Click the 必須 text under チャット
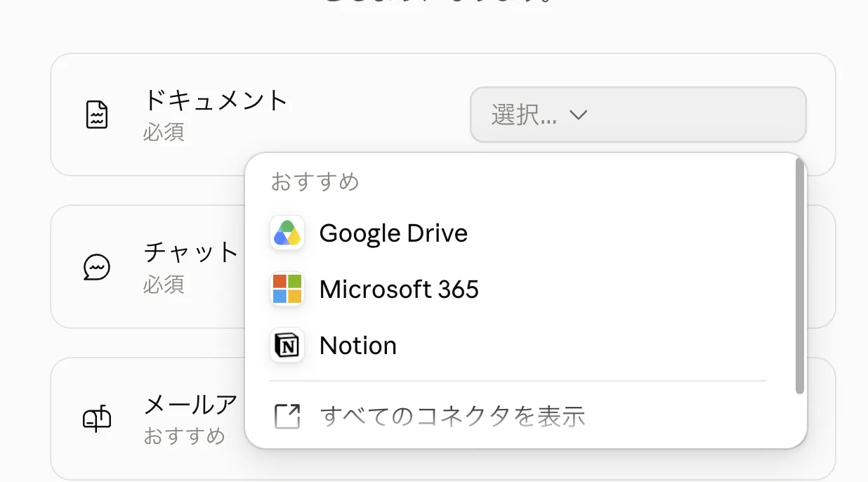 (164, 284)
